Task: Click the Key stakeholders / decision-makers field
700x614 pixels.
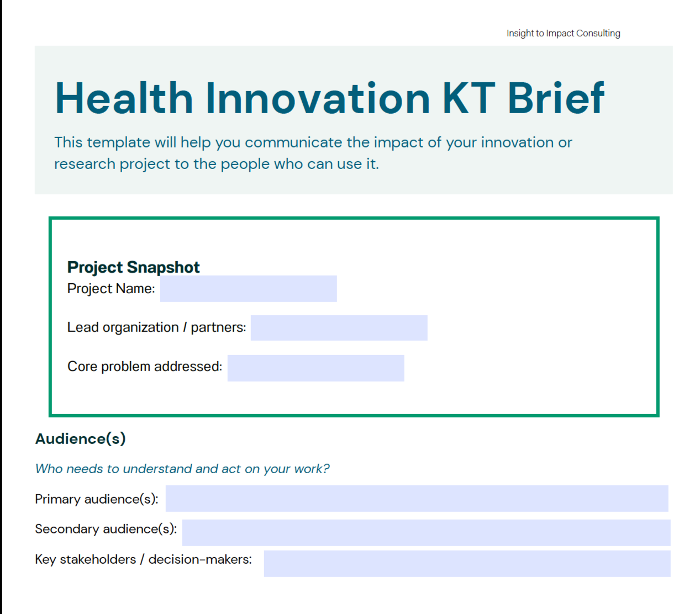Action: point(467,564)
